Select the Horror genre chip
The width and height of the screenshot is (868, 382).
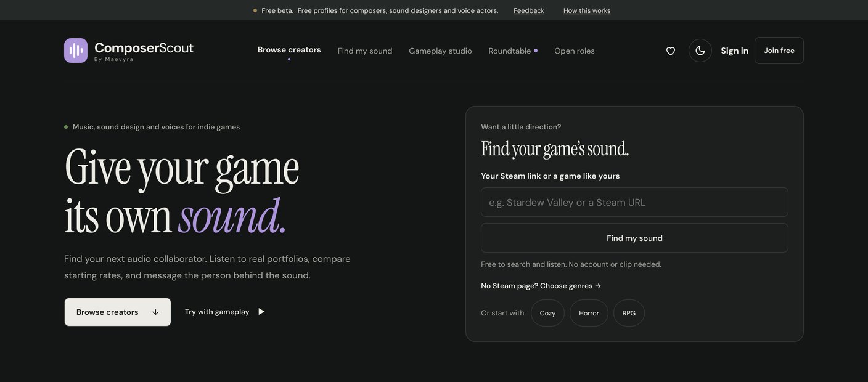tap(589, 313)
